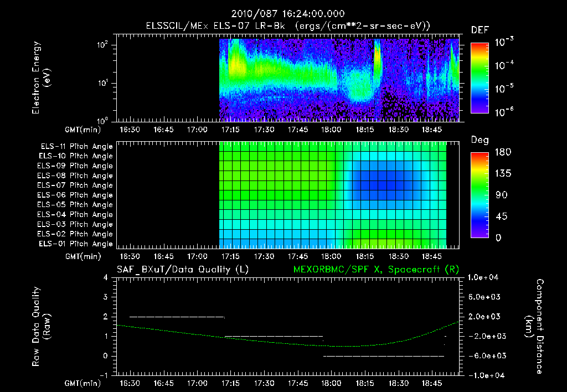This screenshot has height=392, width=567.
Task: Click the ELS-08 Pitch Angle row label
Action: tap(75, 176)
